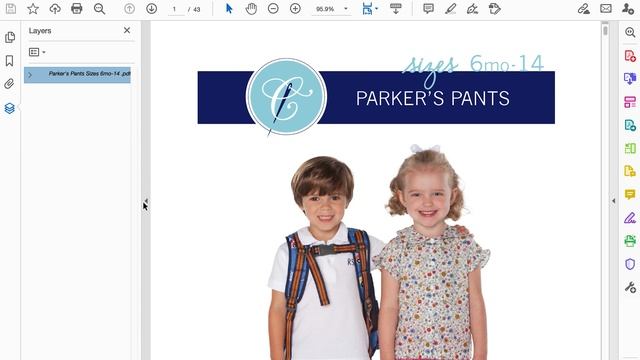Close the Layers panel
Viewport: 640px width, 360px height.
click(127, 30)
